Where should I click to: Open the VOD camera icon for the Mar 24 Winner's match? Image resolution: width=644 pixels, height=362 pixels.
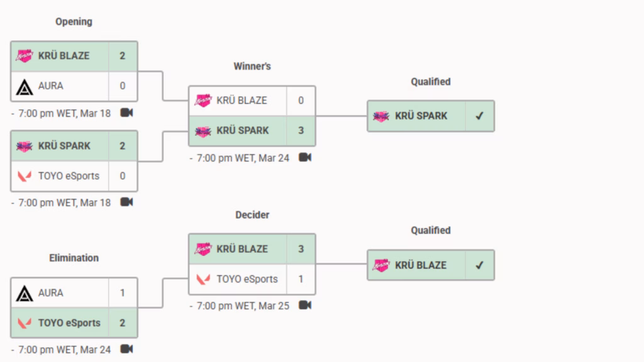pos(304,158)
